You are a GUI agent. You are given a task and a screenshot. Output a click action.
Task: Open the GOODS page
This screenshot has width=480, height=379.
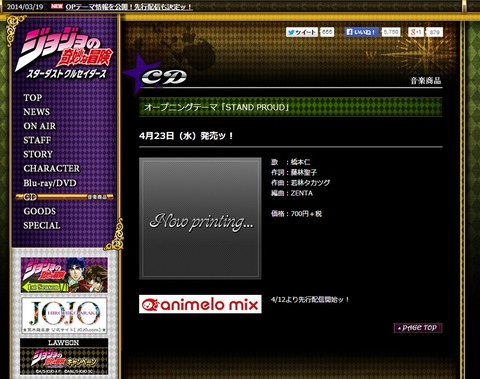coord(39,211)
